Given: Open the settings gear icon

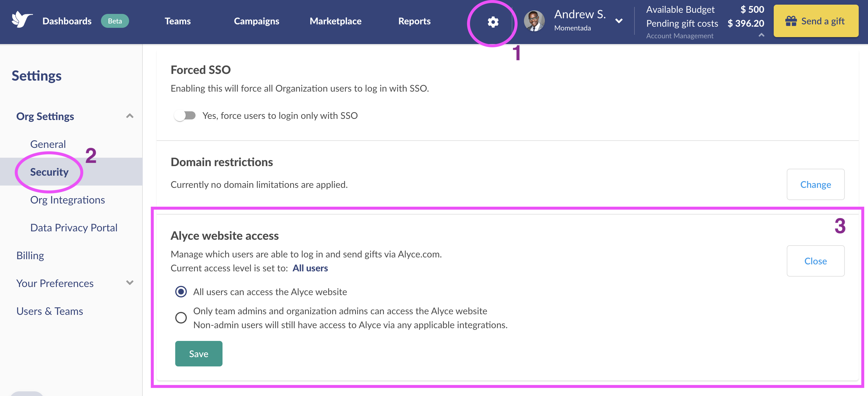Looking at the screenshot, I should (493, 22).
